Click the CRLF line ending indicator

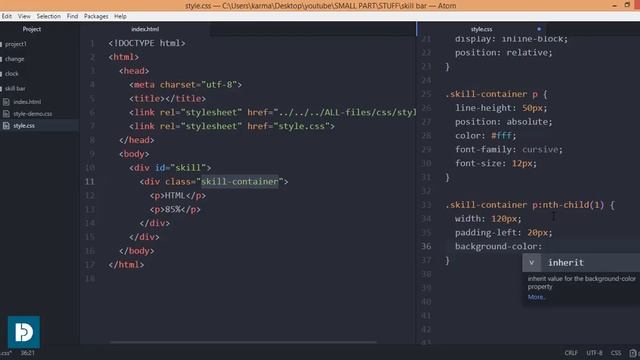[571, 353]
